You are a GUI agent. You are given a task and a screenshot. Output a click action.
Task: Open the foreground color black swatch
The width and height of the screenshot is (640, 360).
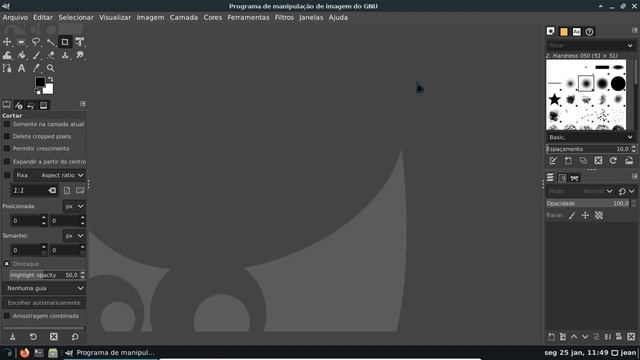tap(40, 82)
